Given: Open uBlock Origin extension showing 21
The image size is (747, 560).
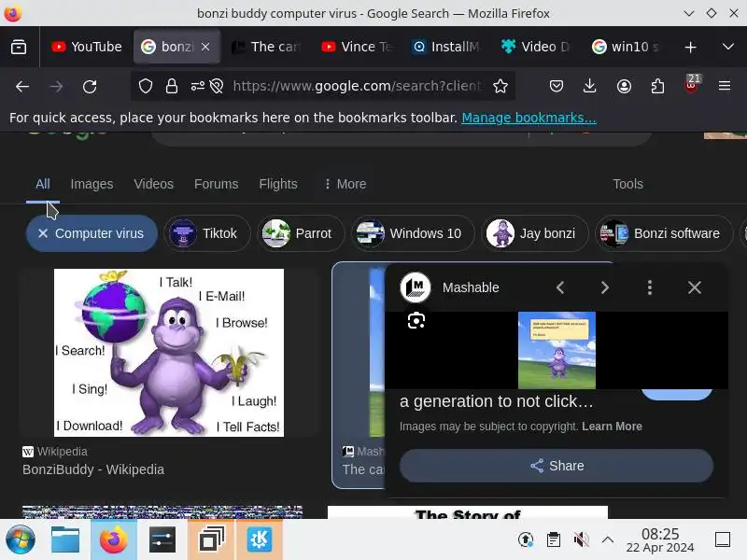Looking at the screenshot, I should (x=691, y=85).
